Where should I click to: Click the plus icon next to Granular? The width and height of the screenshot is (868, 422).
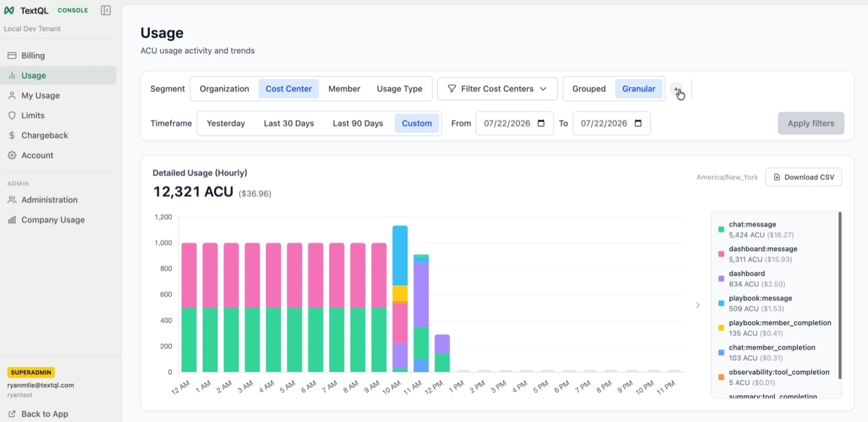click(x=676, y=89)
